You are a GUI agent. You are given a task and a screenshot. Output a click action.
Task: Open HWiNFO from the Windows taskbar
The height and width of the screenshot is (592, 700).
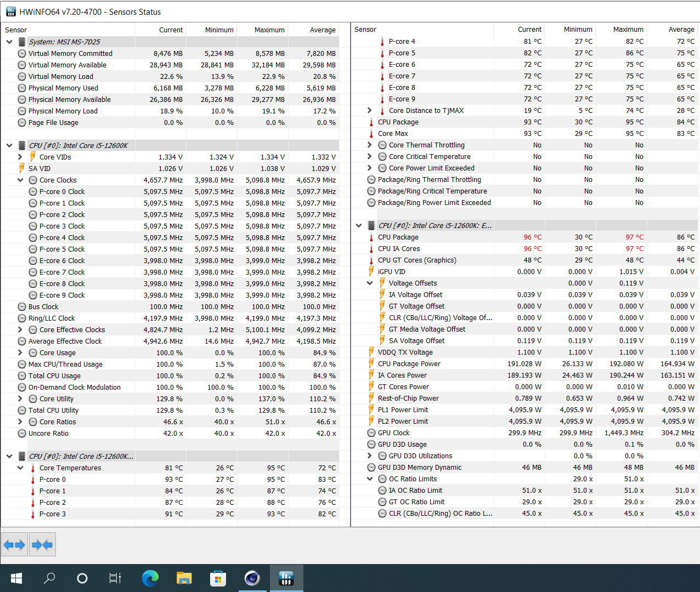(286, 578)
